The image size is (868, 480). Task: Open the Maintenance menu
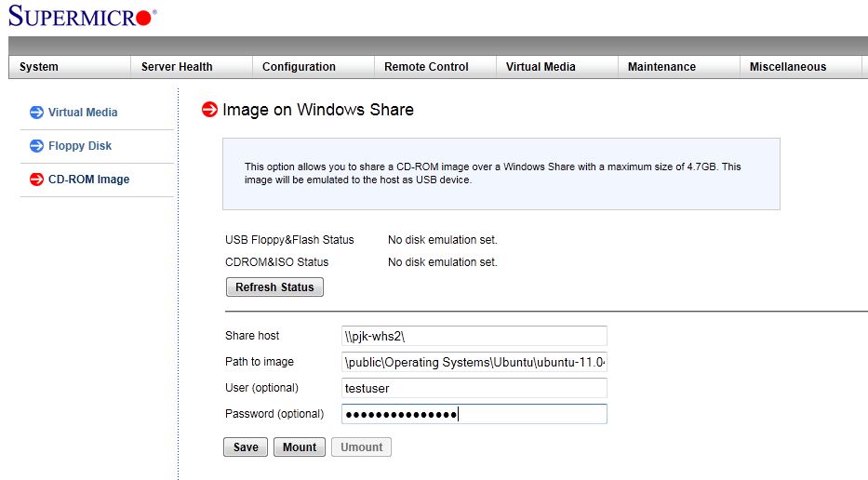(x=661, y=67)
